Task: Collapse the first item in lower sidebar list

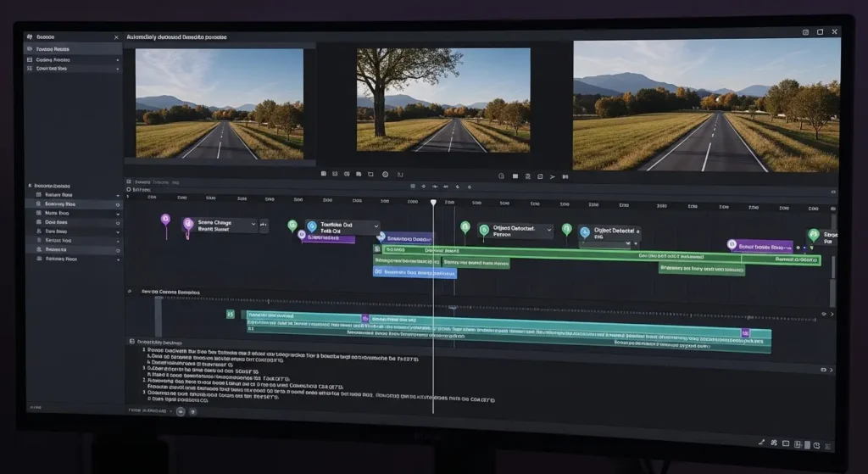Action: point(118,195)
